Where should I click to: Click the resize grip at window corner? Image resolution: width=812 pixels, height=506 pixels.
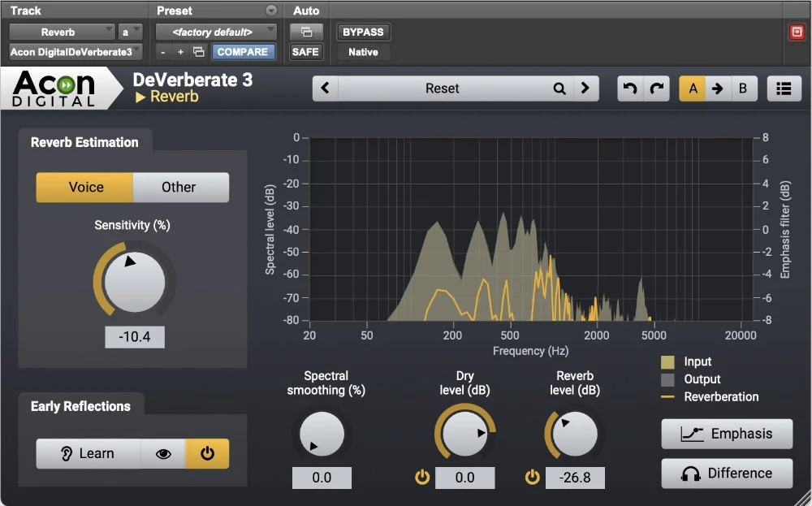pos(804,498)
